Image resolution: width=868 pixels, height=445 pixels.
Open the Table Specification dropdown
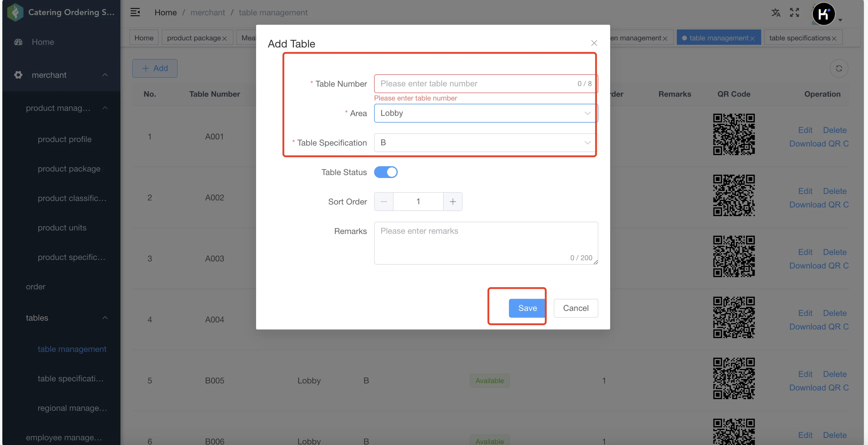pyautogui.click(x=486, y=143)
